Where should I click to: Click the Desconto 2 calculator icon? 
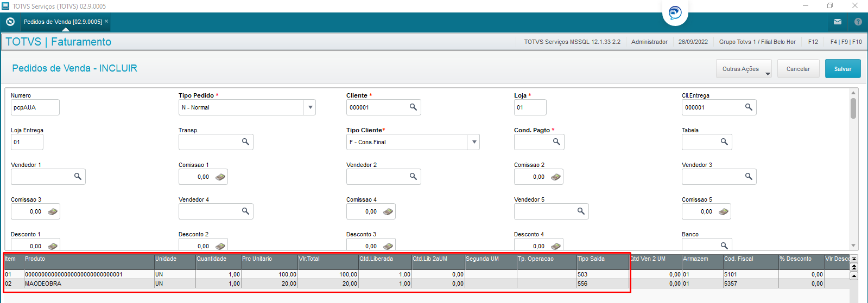pos(220,246)
